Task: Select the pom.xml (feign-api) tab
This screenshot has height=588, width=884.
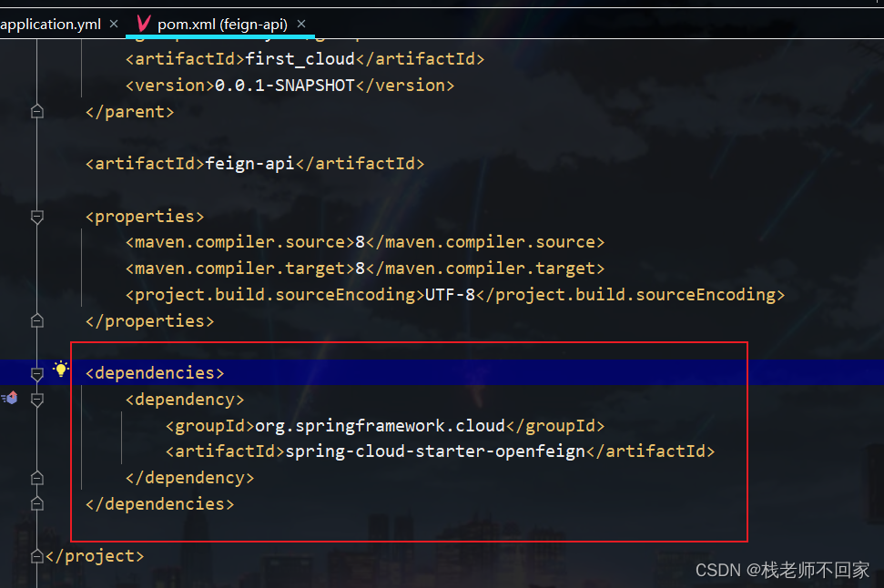Action: [x=222, y=25]
